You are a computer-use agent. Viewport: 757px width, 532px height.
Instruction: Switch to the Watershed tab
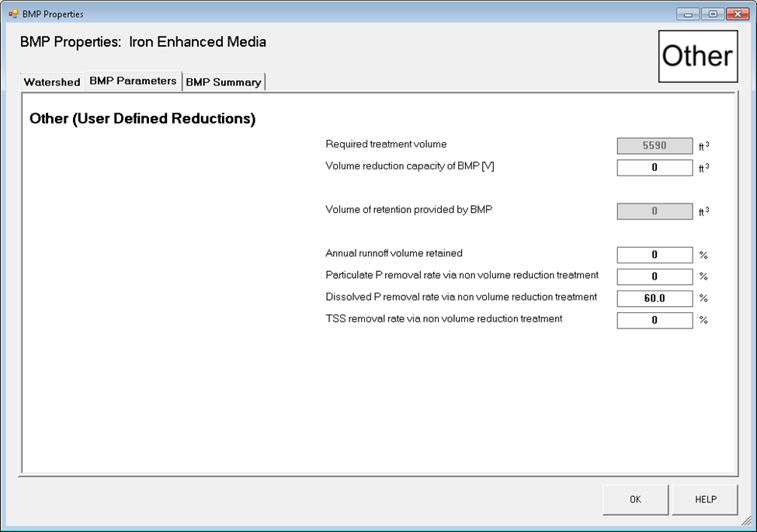pyautogui.click(x=52, y=82)
